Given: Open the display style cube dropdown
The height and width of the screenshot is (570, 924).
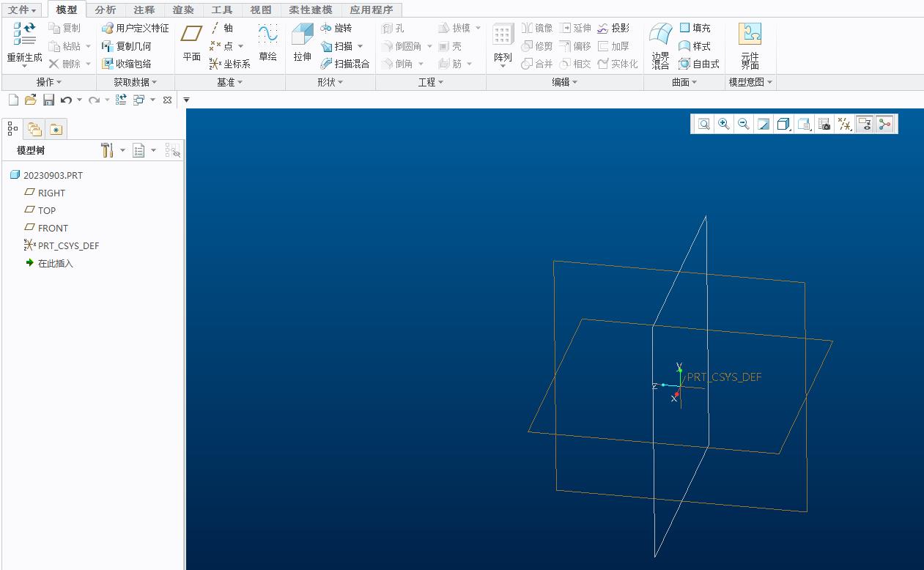Looking at the screenshot, I should pyautogui.click(x=783, y=125).
